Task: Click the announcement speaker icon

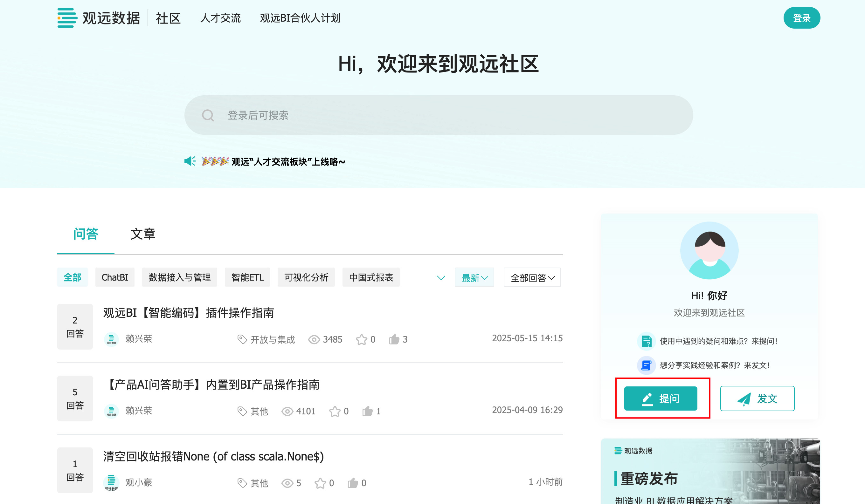Action: (x=190, y=161)
